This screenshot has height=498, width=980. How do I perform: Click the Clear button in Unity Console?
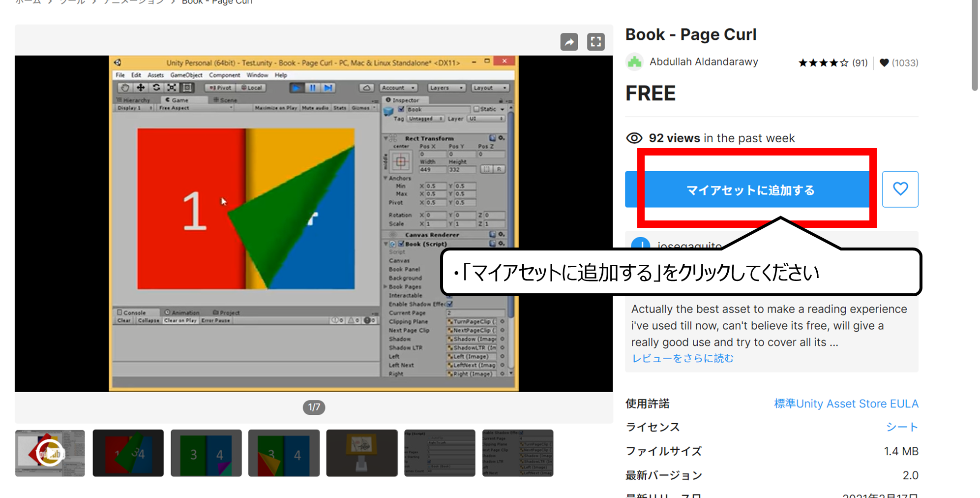pos(124,320)
